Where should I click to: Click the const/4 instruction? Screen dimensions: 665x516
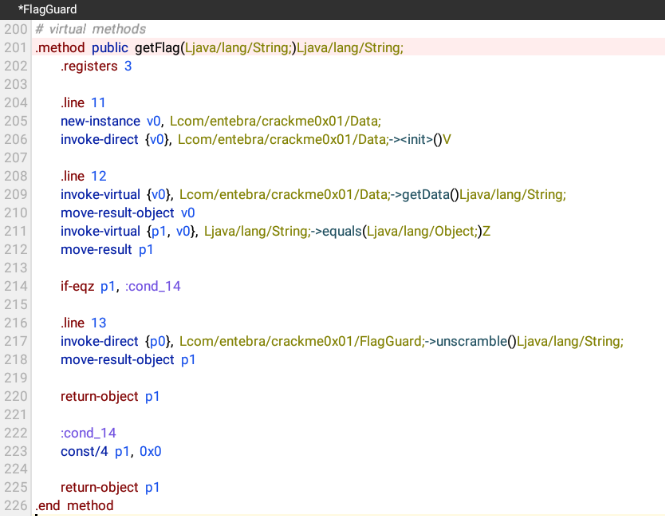coord(83,450)
